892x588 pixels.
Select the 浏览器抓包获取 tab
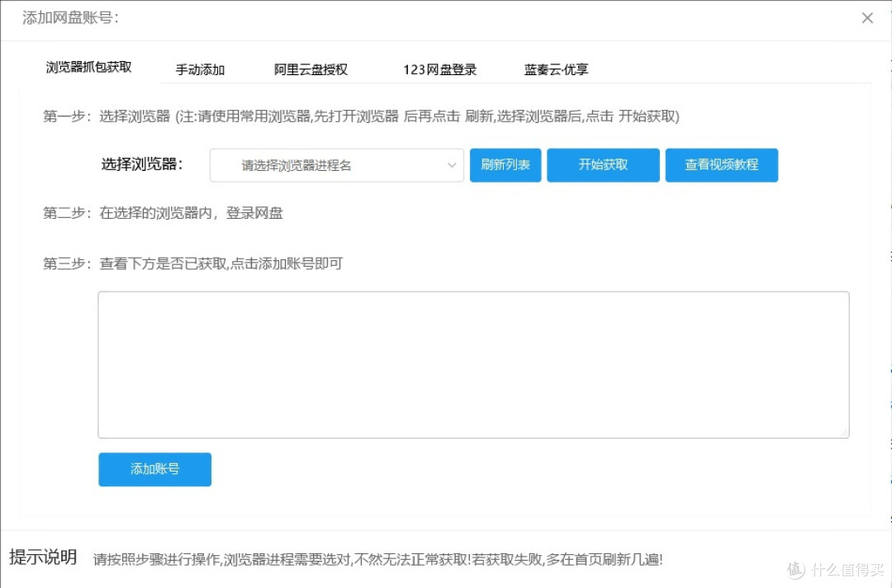88,69
